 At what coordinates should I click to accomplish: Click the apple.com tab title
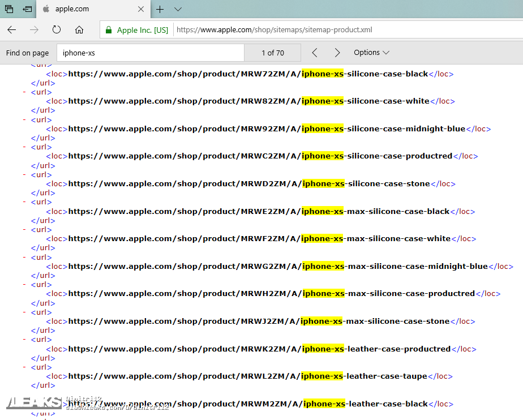72,9
